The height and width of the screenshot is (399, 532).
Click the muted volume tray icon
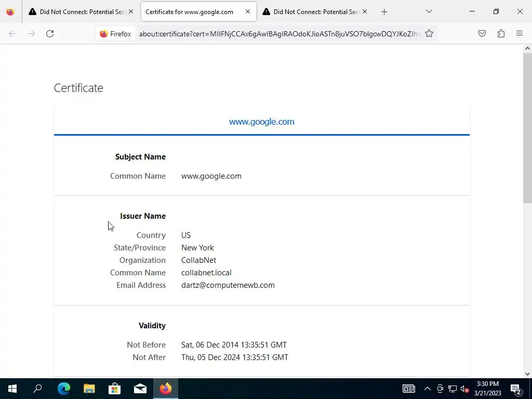(x=464, y=389)
